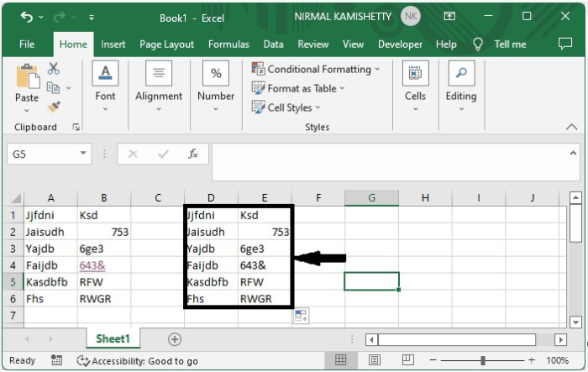The height and width of the screenshot is (372, 588).
Task: Click the Select All corner triangle
Action: 15,198
